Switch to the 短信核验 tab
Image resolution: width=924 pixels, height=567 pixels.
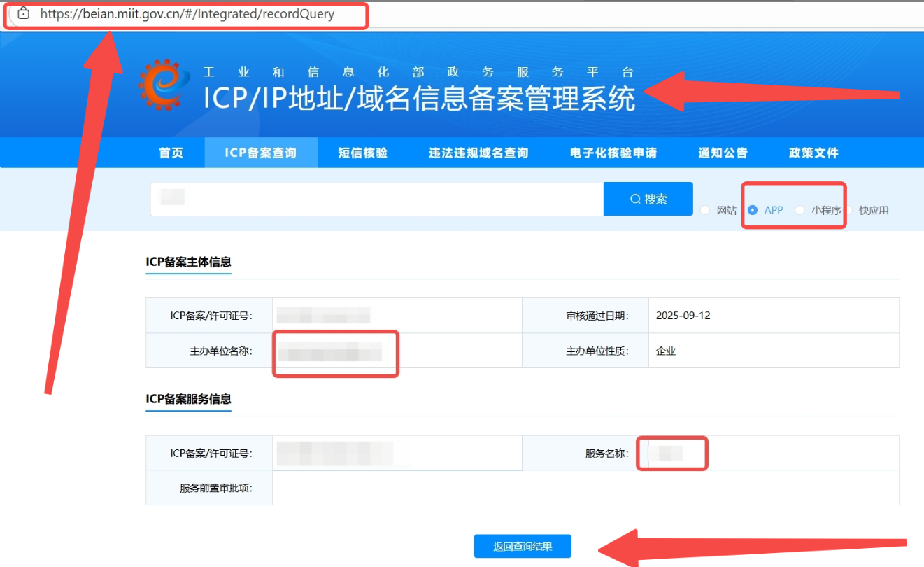(362, 153)
